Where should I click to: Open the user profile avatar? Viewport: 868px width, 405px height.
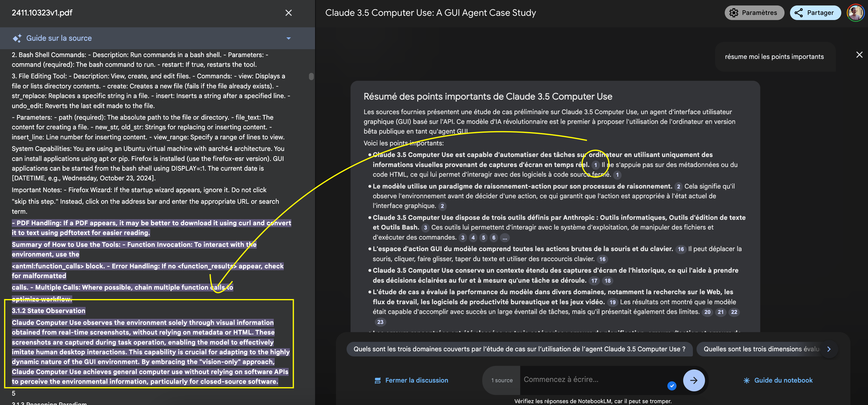[x=856, y=13]
